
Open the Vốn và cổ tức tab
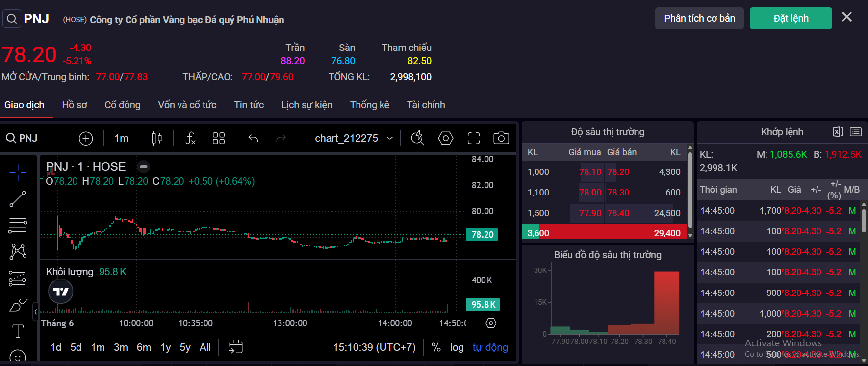coord(187,105)
